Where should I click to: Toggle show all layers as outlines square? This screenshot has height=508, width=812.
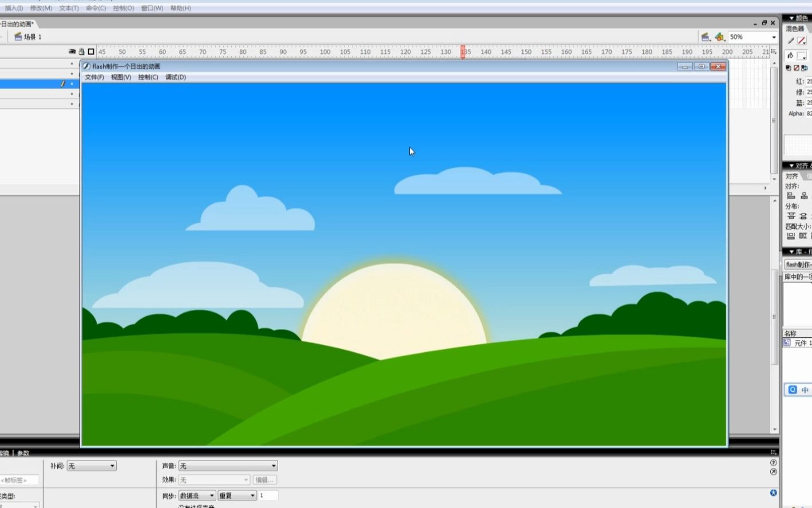[x=91, y=52]
